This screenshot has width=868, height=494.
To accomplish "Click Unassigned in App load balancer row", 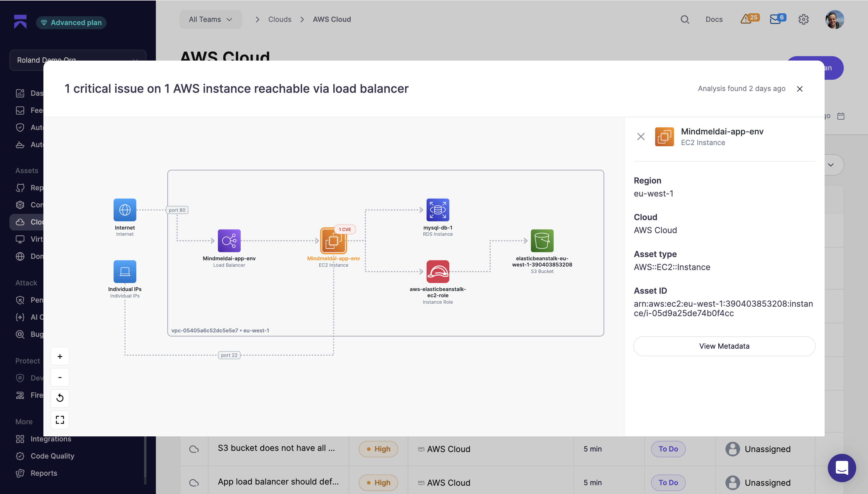I will coord(758,482).
